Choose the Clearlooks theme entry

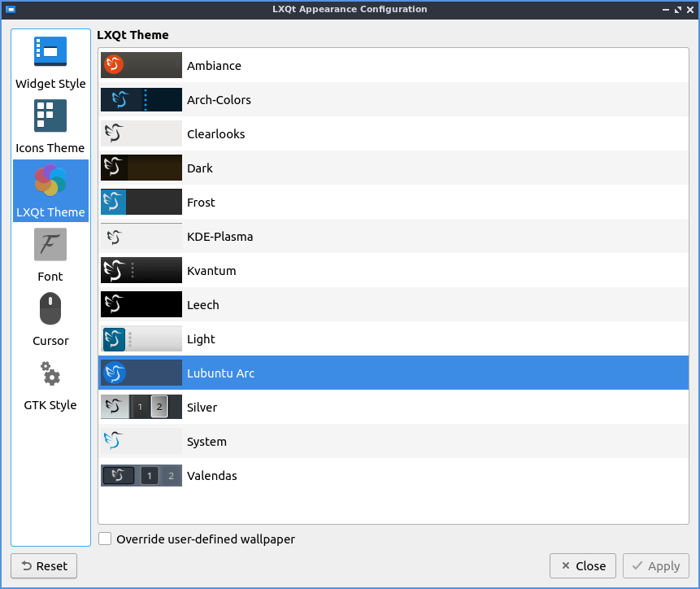[215, 134]
